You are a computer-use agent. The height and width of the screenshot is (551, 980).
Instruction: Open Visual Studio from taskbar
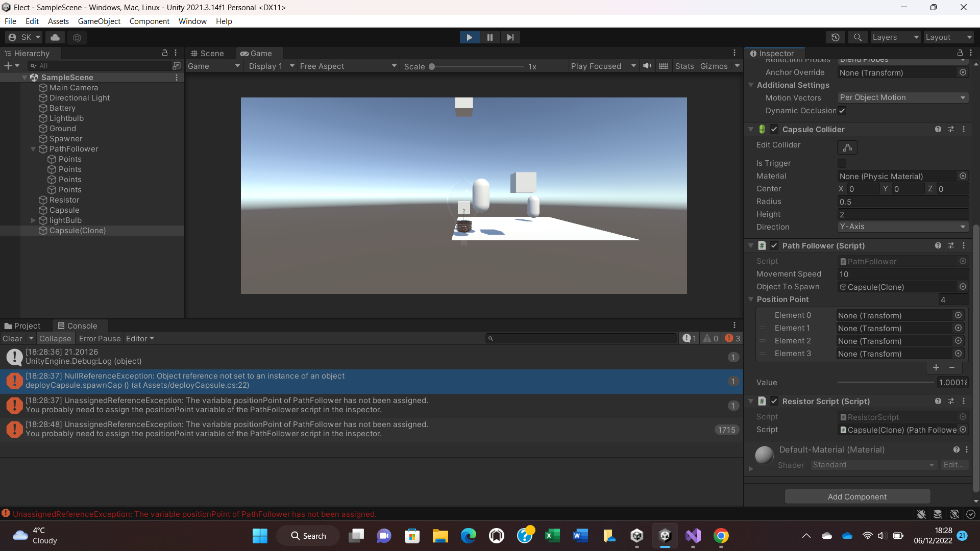point(693,536)
